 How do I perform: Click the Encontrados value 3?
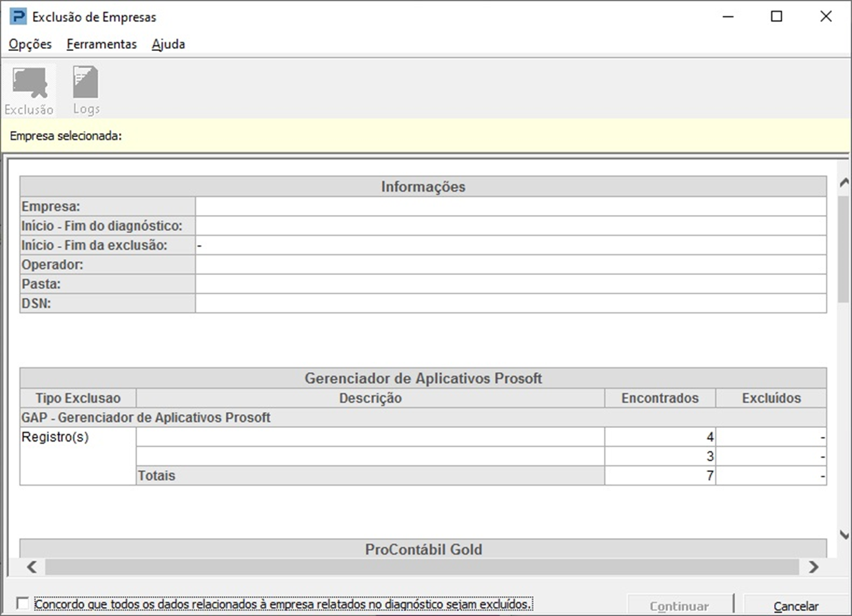[x=660, y=455]
